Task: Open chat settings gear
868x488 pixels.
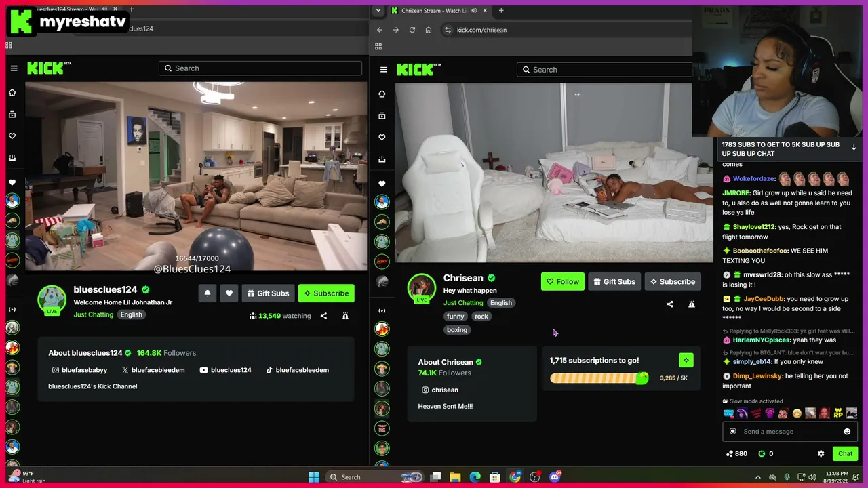Action: tap(821, 454)
